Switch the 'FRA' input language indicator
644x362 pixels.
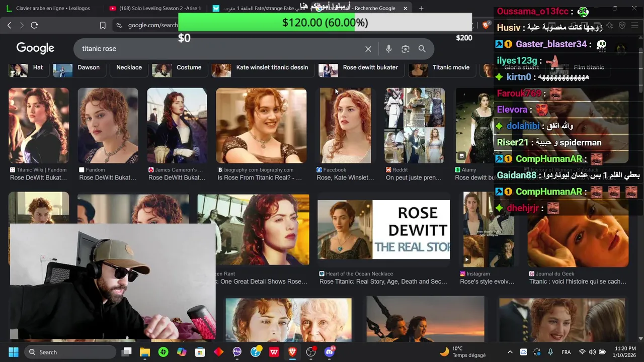(566, 352)
